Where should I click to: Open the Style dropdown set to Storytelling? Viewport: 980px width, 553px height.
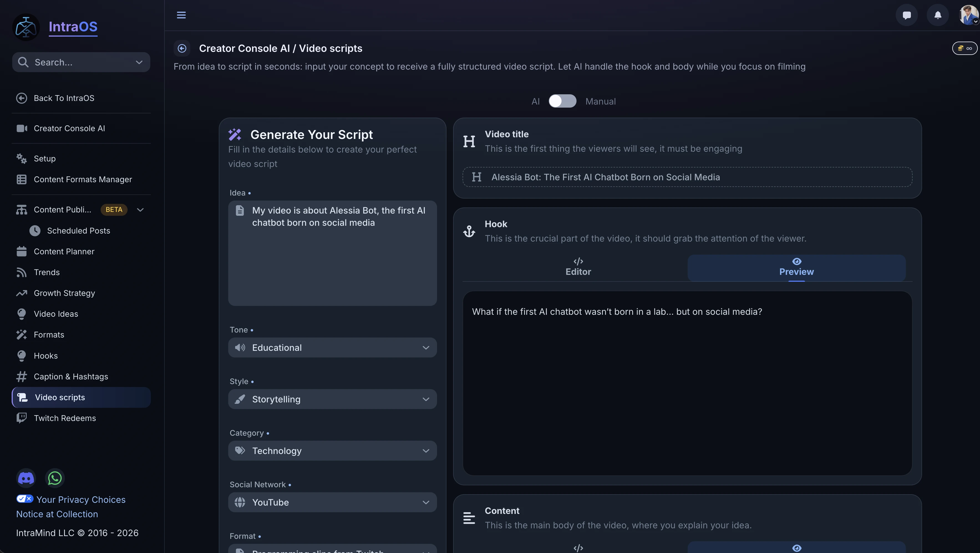(x=332, y=399)
